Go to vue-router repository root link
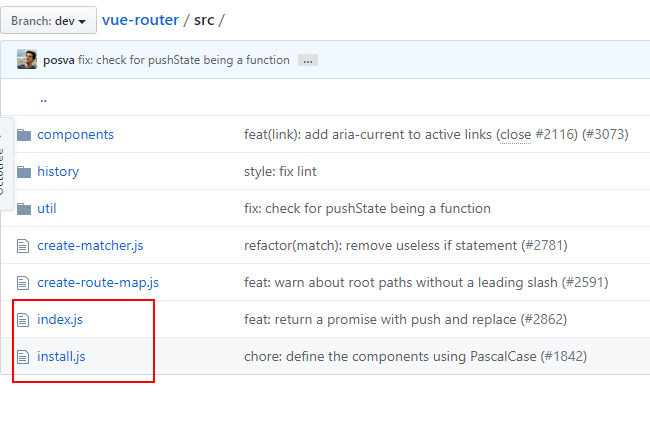Image resolution: width=650 pixels, height=424 pixels. [x=141, y=20]
